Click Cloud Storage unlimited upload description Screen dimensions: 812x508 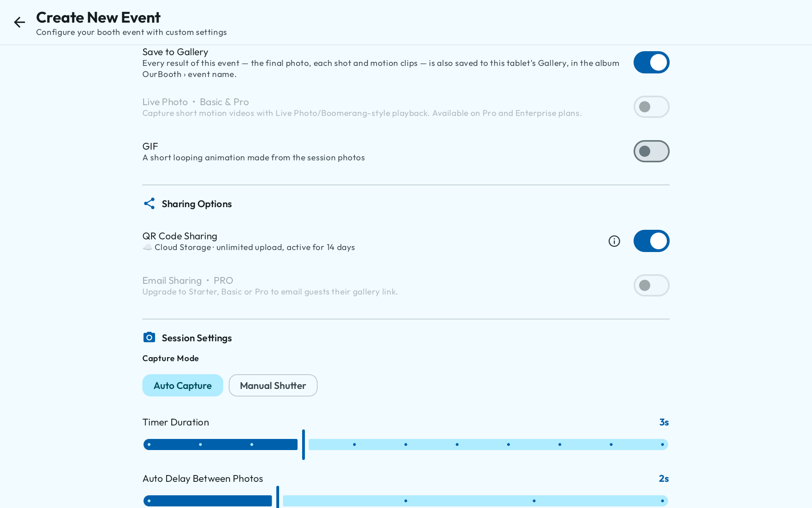pyautogui.click(x=249, y=247)
